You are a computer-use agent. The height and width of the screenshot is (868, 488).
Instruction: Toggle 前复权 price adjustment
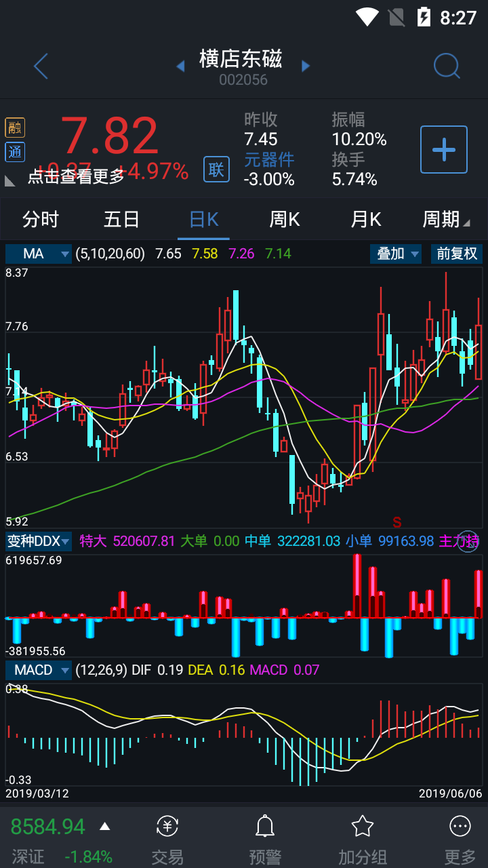(x=457, y=254)
